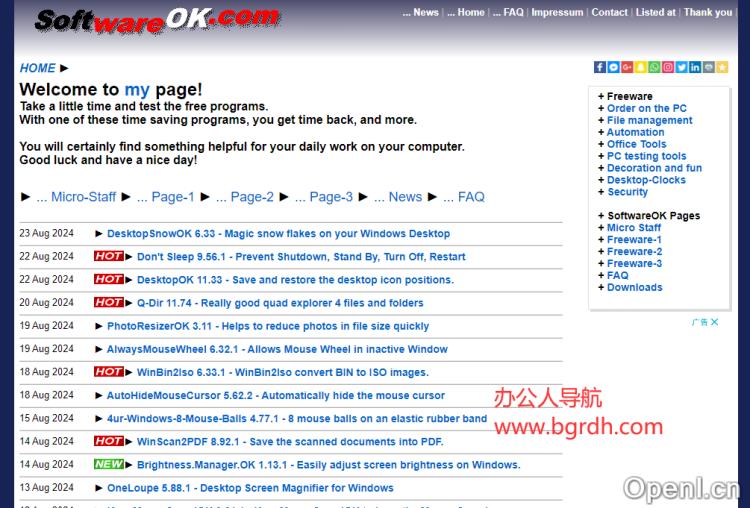Share the page on Facebook
The image size is (750, 508).
coord(600,67)
